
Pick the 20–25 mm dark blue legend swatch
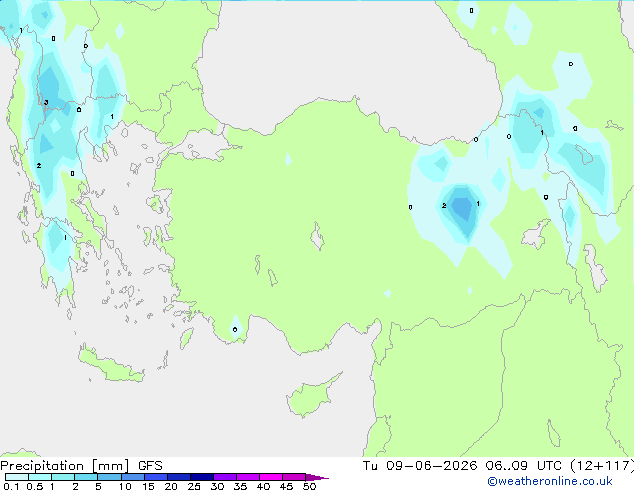[178, 477]
